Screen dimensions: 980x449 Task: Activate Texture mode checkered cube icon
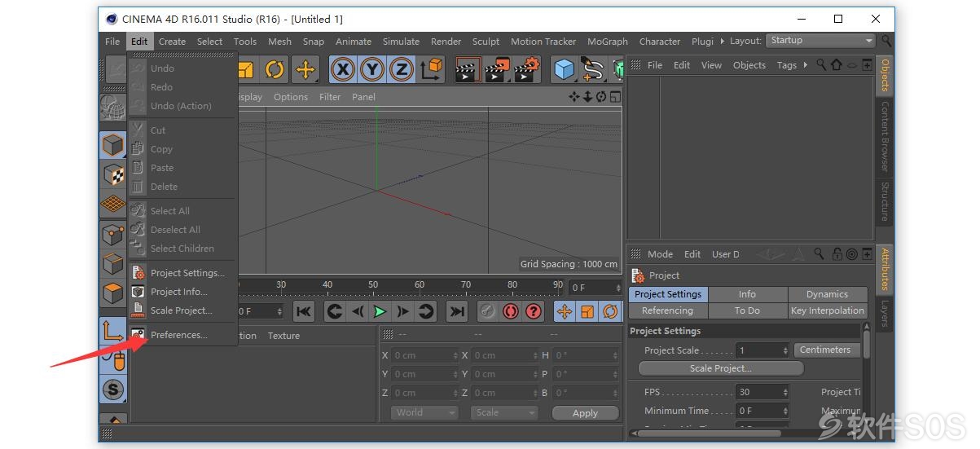[112, 174]
